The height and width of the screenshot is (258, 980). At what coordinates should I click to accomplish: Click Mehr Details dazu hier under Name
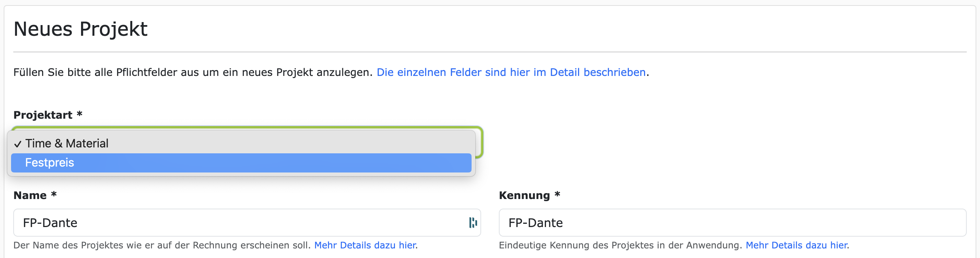365,245
